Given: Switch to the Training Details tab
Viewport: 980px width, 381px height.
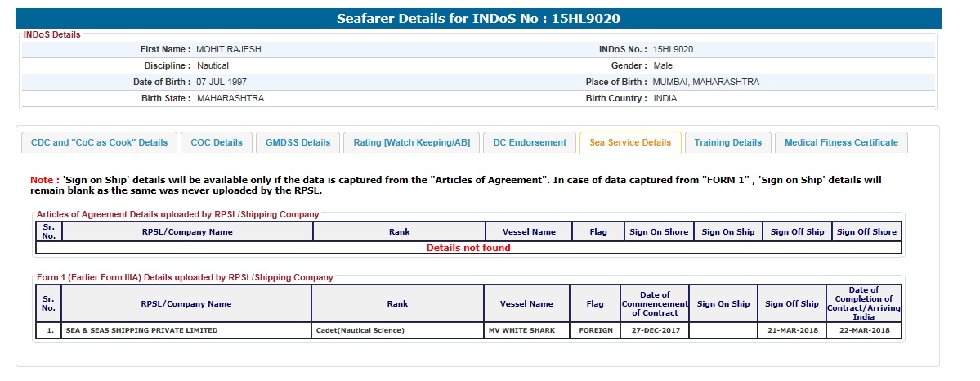Looking at the screenshot, I should pos(727,142).
